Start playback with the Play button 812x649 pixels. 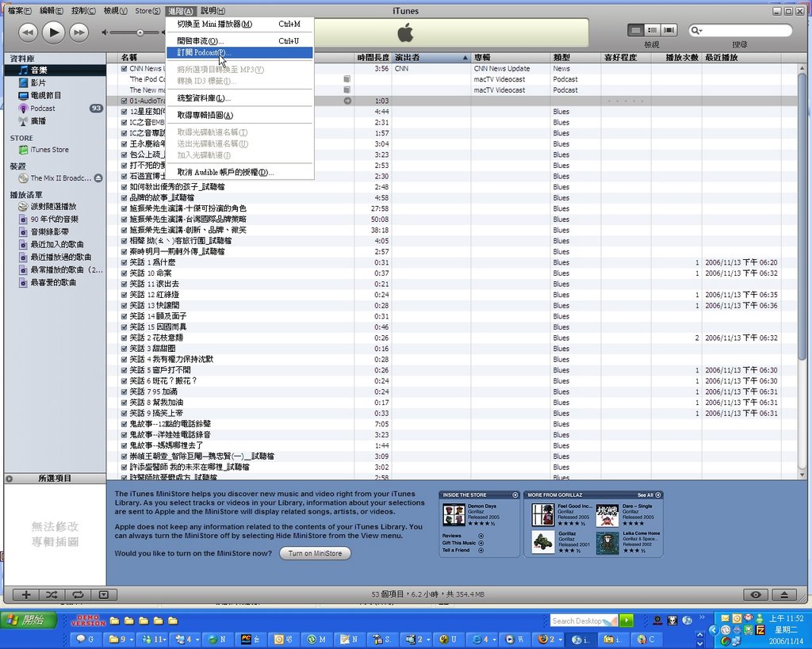[53, 32]
